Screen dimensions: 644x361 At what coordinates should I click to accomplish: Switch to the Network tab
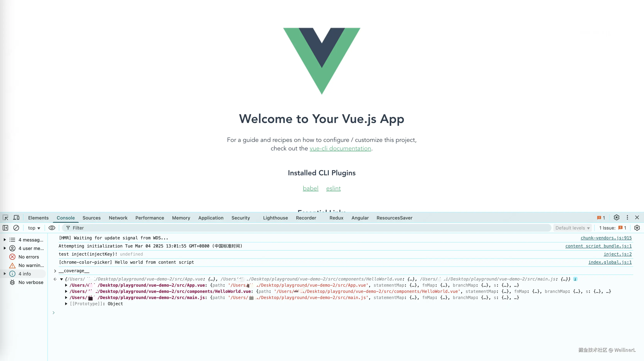click(x=118, y=218)
